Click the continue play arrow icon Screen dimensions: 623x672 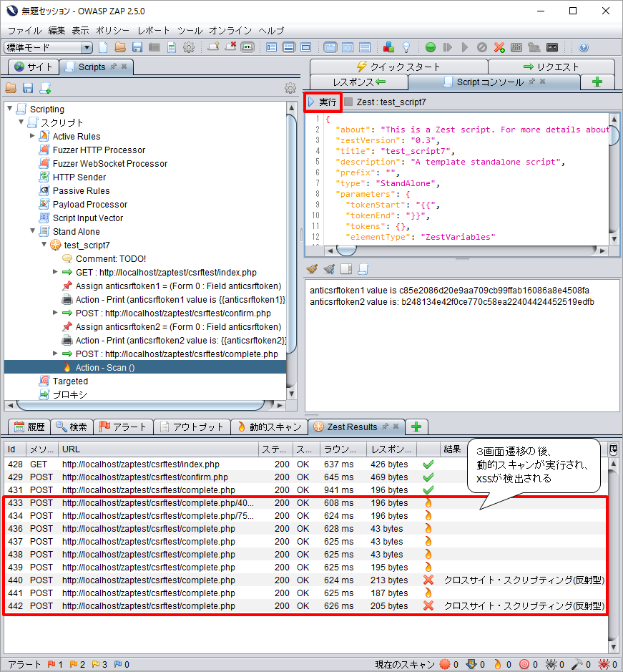click(x=465, y=47)
